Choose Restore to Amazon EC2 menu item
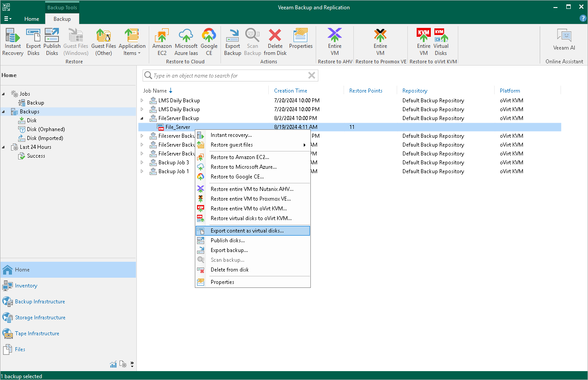The image size is (588, 380). [253, 157]
